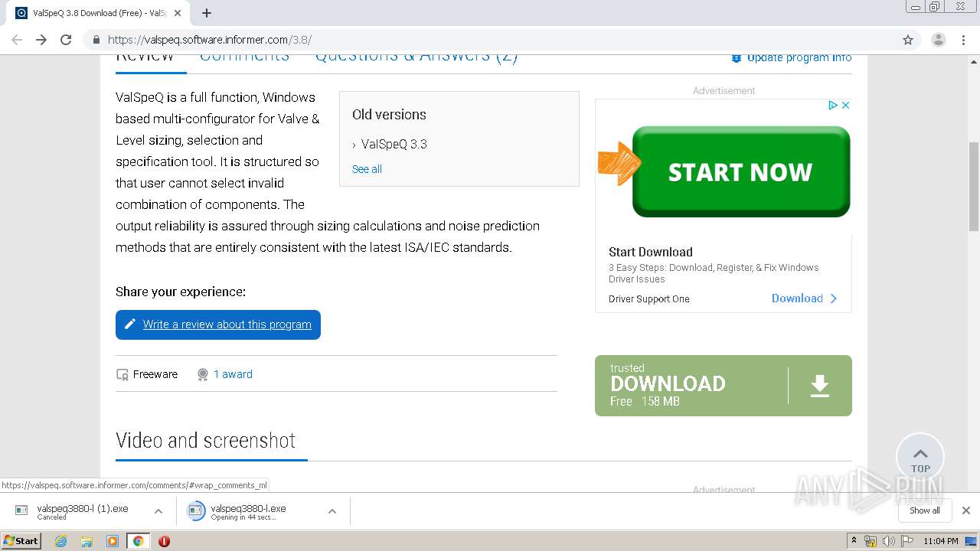Open Chrome three-dot menu
The image size is (980, 551).
[x=963, y=40]
